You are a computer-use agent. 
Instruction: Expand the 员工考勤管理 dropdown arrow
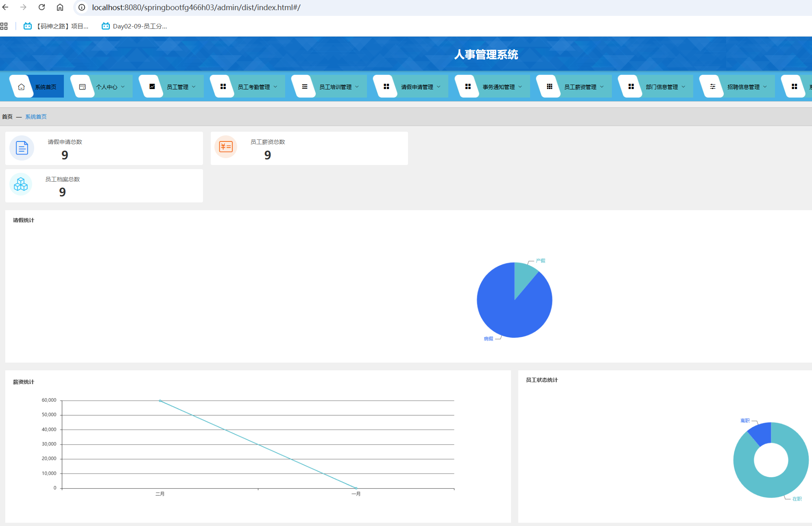coord(276,87)
